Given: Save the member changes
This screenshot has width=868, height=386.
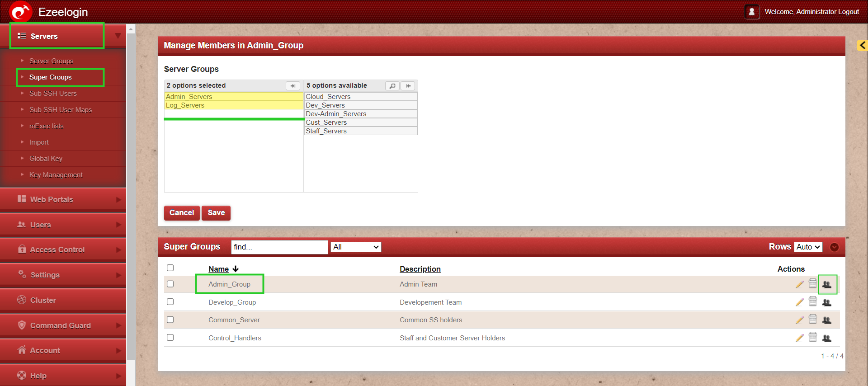Looking at the screenshot, I should tap(216, 213).
